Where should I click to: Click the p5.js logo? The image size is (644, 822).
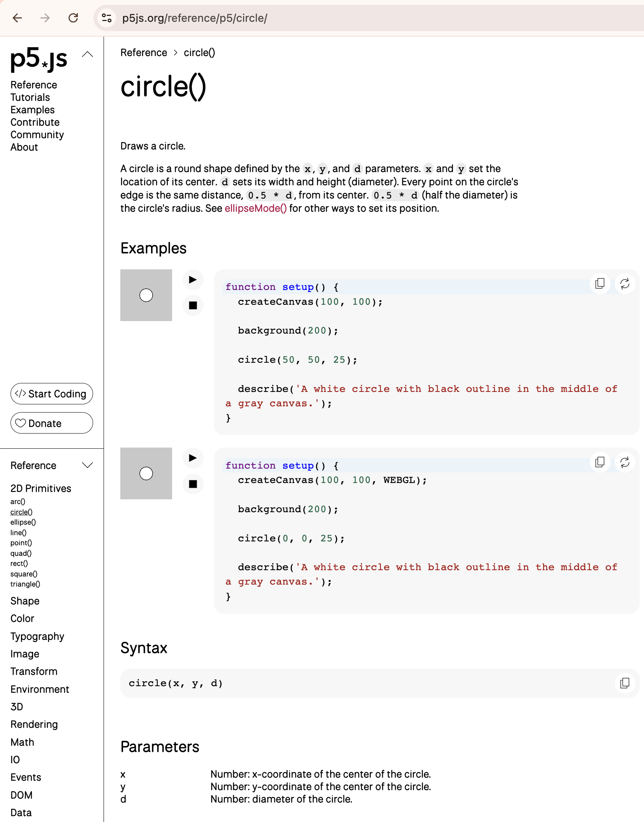[39, 59]
